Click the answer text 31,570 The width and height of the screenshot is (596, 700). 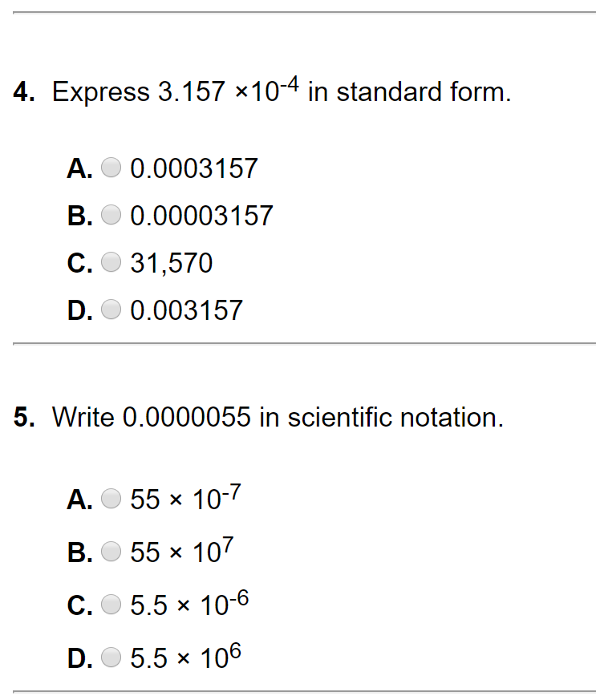[171, 263]
